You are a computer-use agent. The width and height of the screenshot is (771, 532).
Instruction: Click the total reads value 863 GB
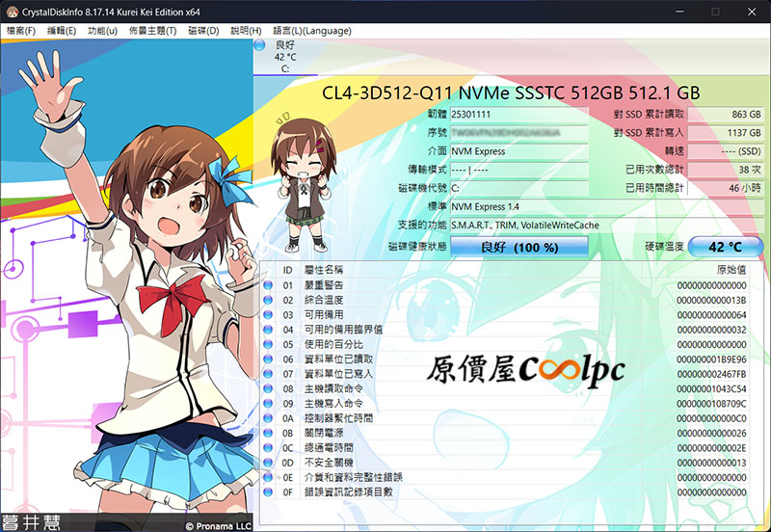click(x=726, y=114)
